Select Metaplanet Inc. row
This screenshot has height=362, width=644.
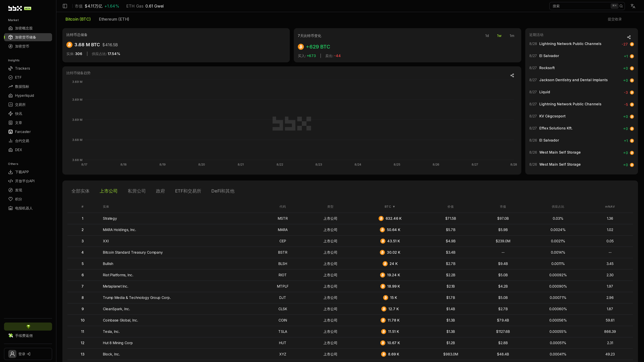(350, 286)
